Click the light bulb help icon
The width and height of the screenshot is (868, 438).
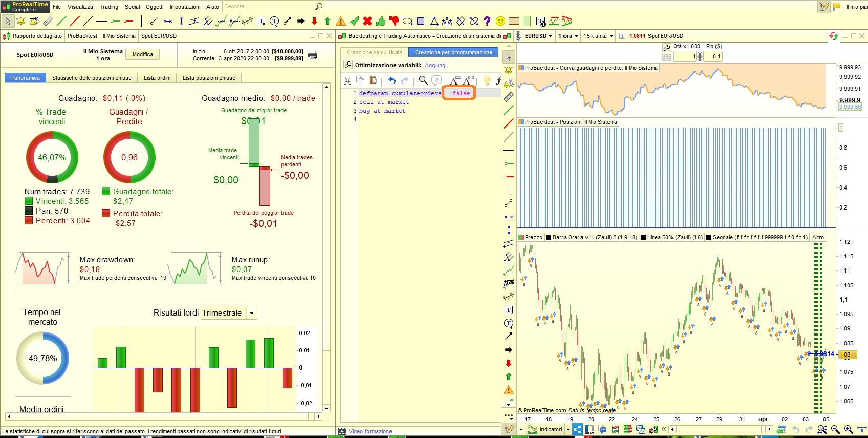(x=487, y=80)
